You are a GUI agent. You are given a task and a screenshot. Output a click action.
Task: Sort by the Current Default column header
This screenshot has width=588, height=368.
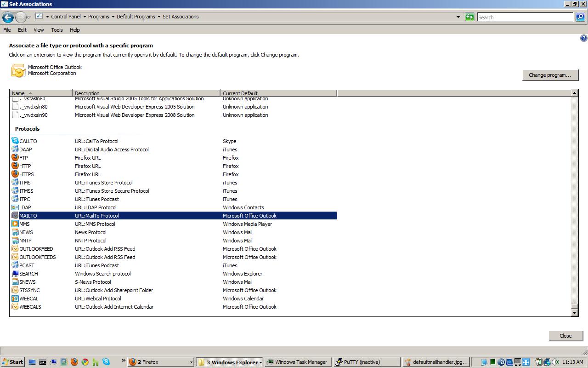coord(279,93)
